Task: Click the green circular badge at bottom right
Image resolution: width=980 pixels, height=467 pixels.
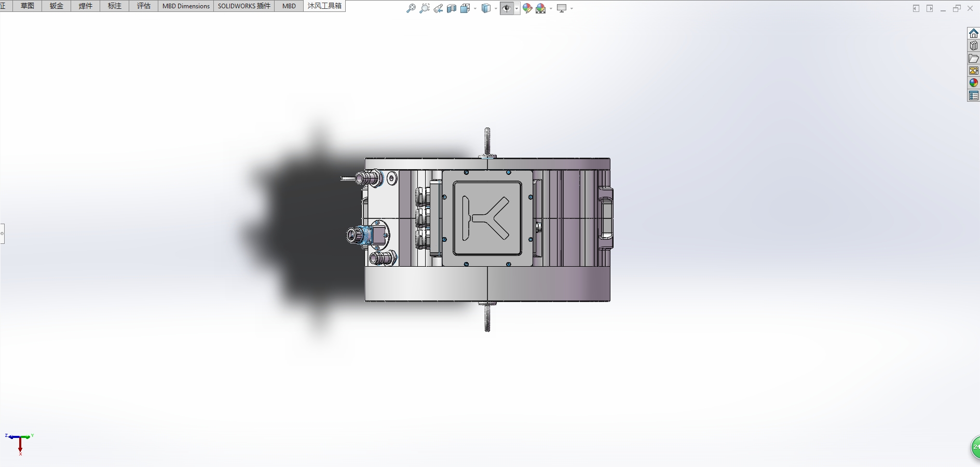Action: 975,448
